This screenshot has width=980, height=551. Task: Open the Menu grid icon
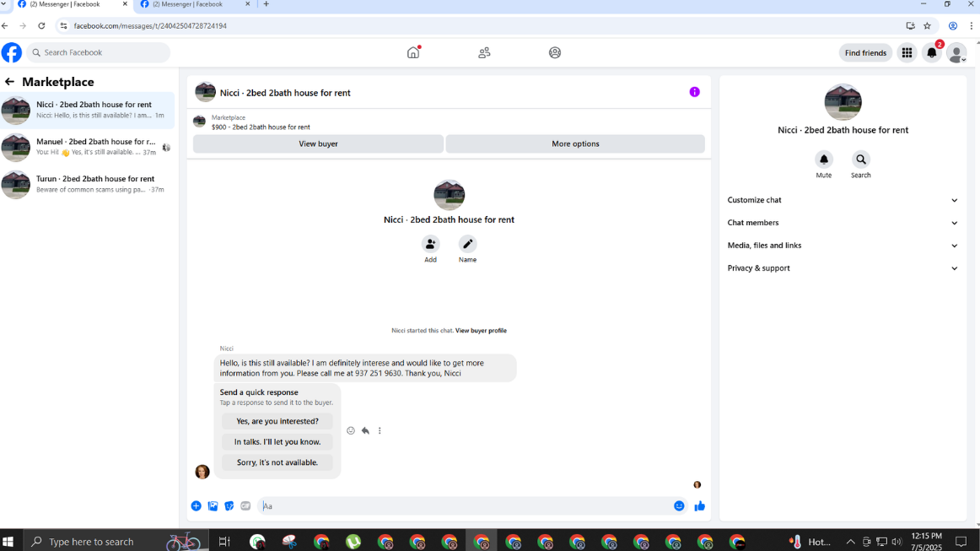point(907,53)
